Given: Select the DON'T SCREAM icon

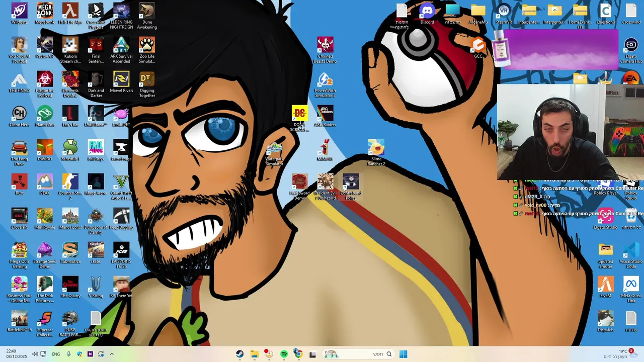Looking at the screenshot, I should coord(299,119).
